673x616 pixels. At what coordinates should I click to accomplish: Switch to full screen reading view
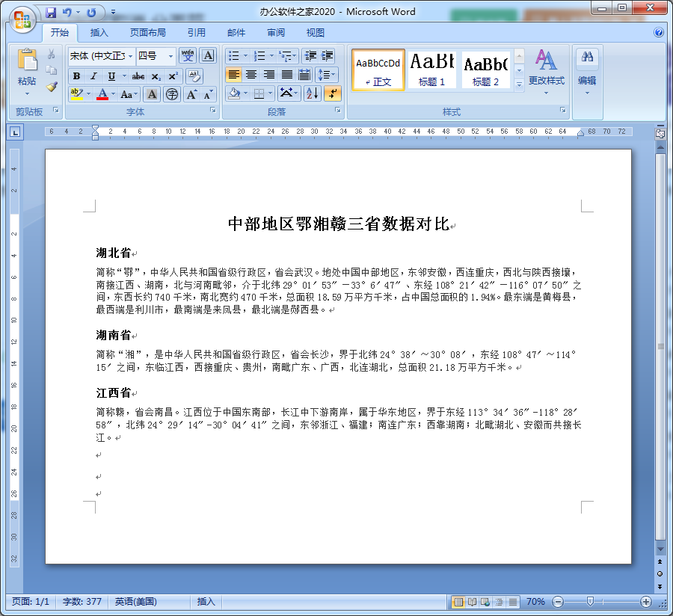pos(472,602)
